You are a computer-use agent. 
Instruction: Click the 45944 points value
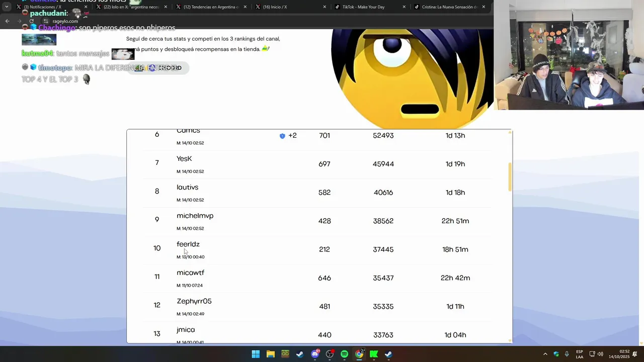pos(383,164)
